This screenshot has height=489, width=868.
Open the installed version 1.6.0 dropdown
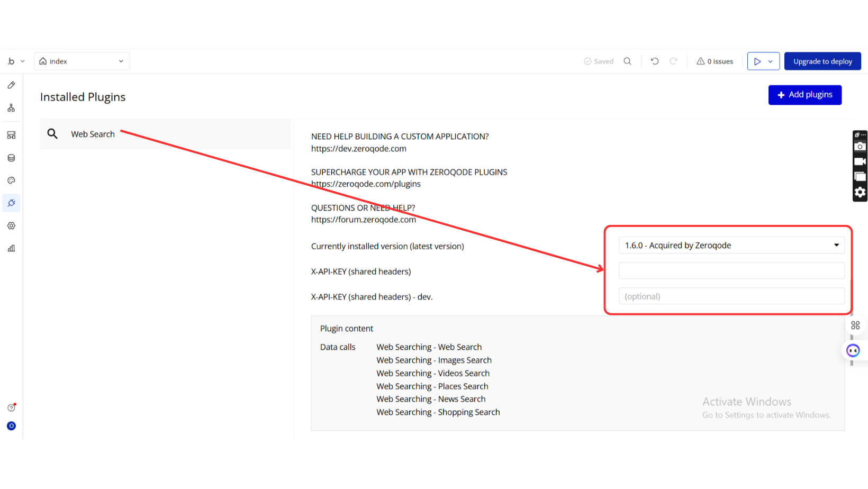[731, 246]
